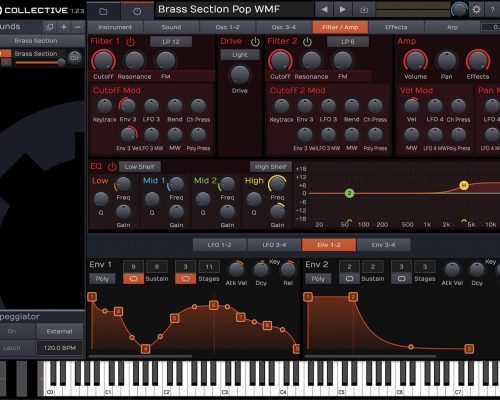Switch to the Instrument tab

pos(115,27)
